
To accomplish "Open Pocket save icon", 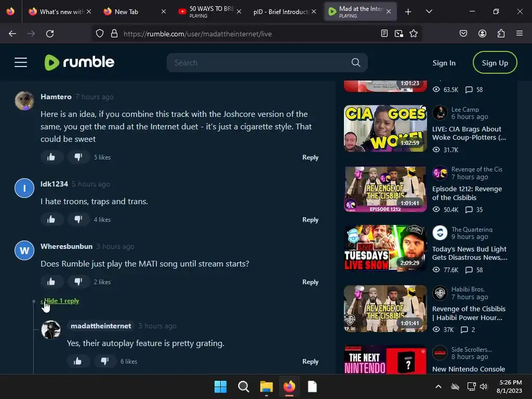I will coord(463,34).
